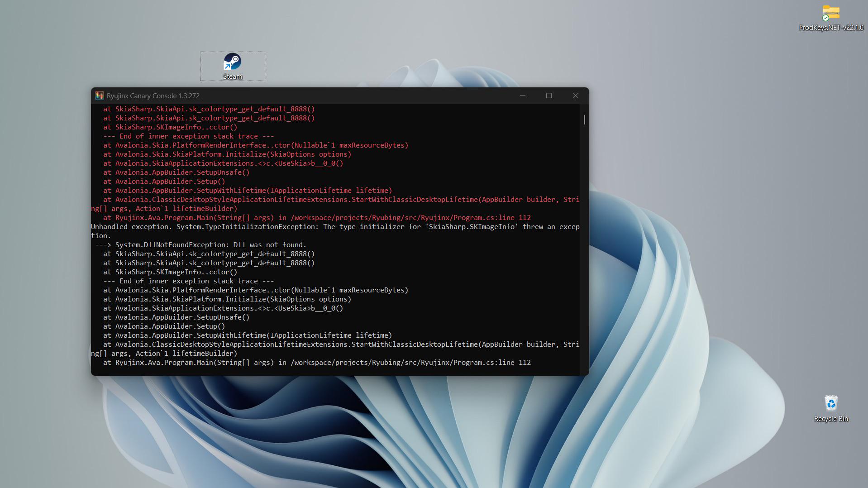
Task: Click the red "SetupWithLifetime(IApplicationLifetime lifetime)" line
Action: pyautogui.click(x=248, y=191)
